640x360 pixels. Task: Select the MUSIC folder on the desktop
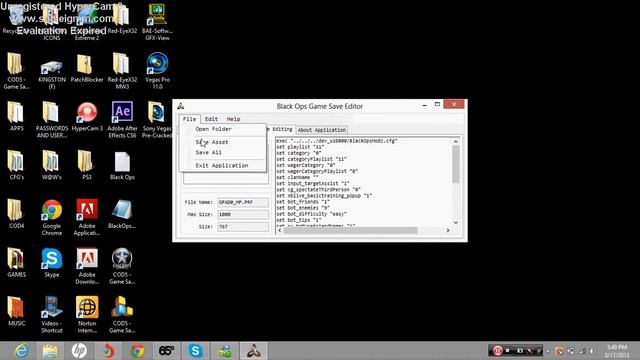[16, 311]
